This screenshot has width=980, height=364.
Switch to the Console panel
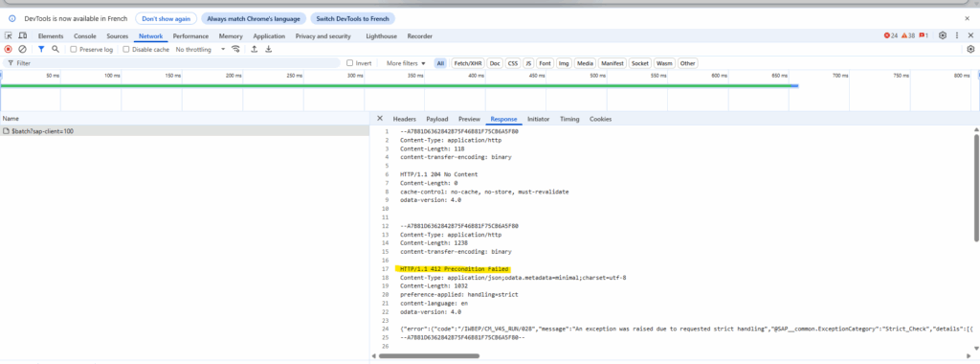85,36
